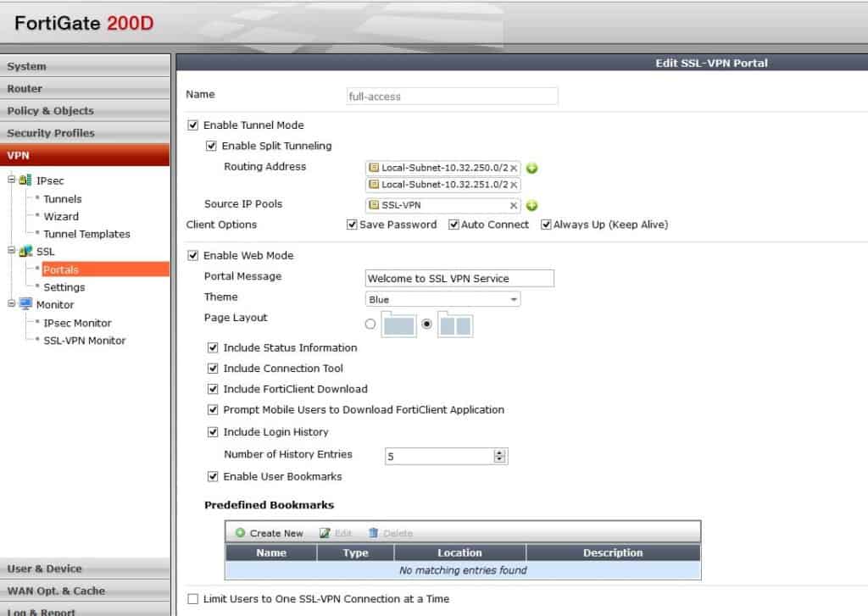Click address icon of Local-Subnet-10.32.251.0 entry

pos(374,185)
